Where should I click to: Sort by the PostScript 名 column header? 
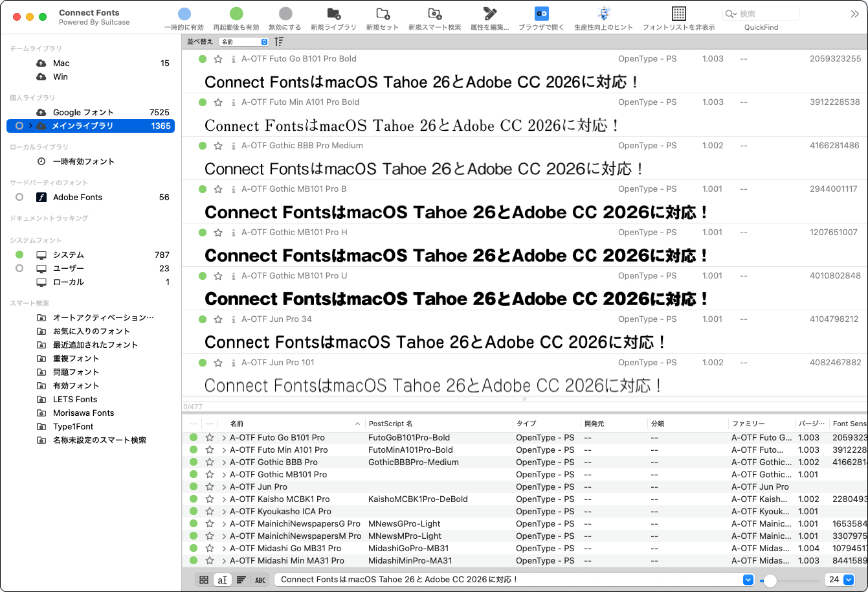439,424
